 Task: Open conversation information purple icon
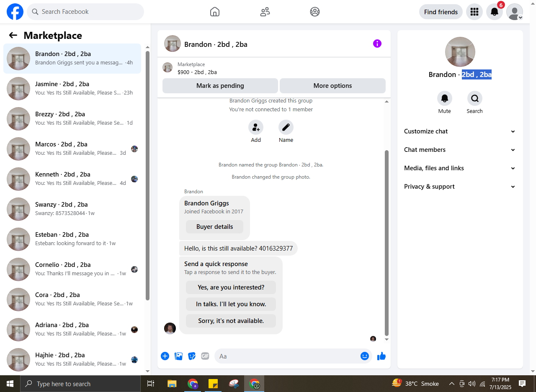tap(377, 44)
